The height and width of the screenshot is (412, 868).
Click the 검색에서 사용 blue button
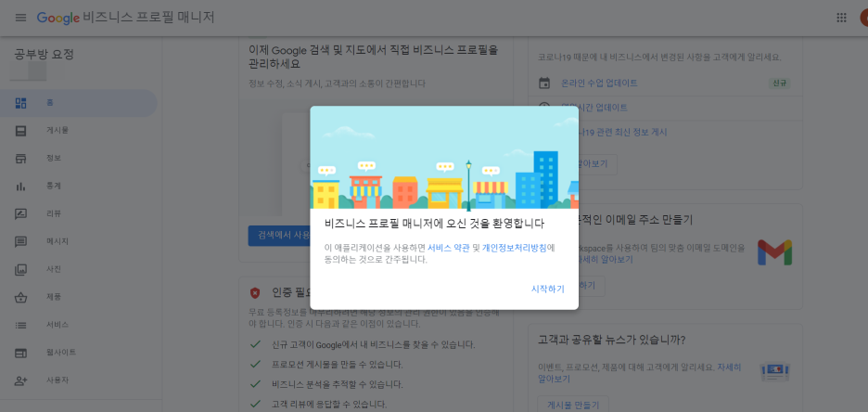click(x=279, y=236)
